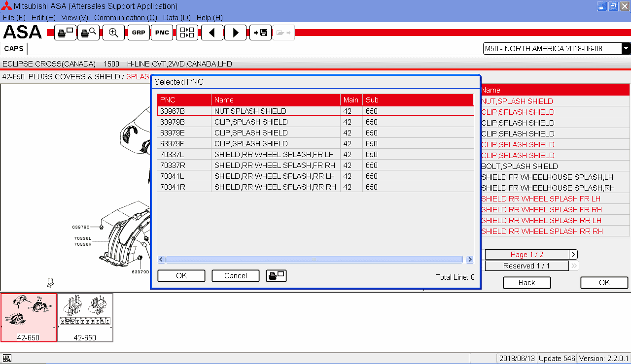Image resolution: width=631 pixels, height=364 pixels.
Task: Click the LEX CON status bar icon
Action: coord(7,358)
